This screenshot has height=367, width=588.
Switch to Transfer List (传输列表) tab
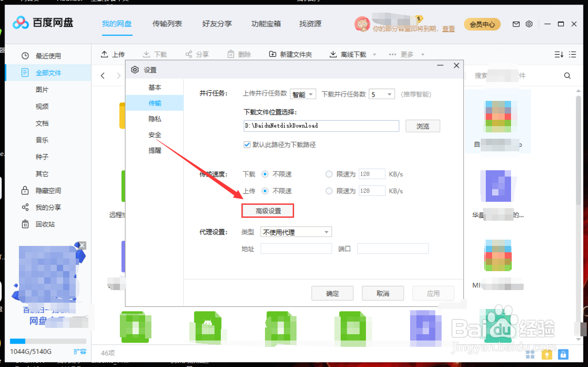coord(167,24)
